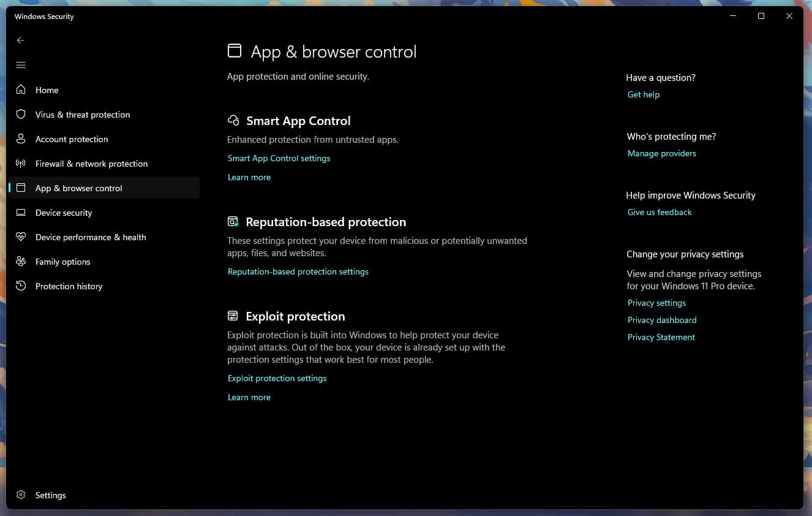
Task: Open Reputation-based protection settings
Action: (298, 271)
